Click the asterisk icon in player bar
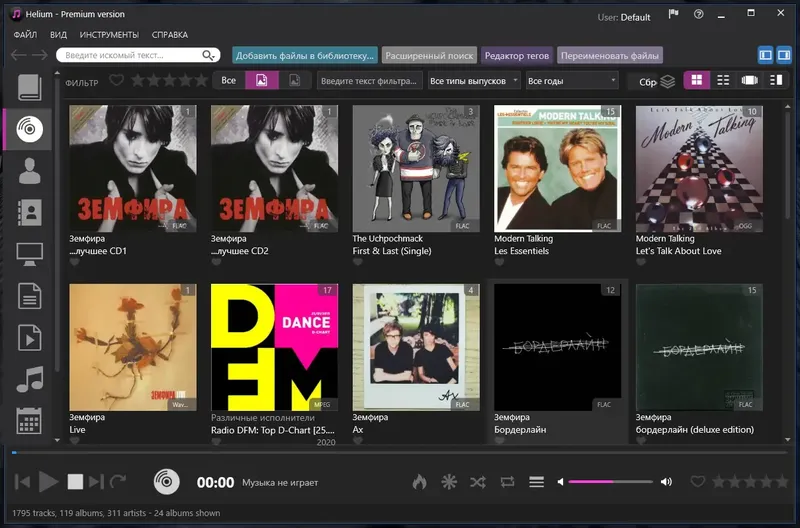The image size is (800, 528). pyautogui.click(x=449, y=482)
